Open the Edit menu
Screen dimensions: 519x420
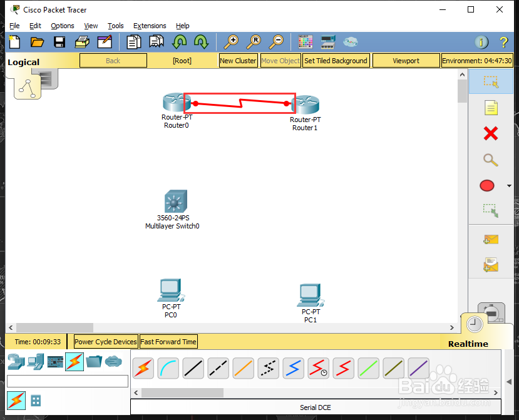tap(35, 26)
